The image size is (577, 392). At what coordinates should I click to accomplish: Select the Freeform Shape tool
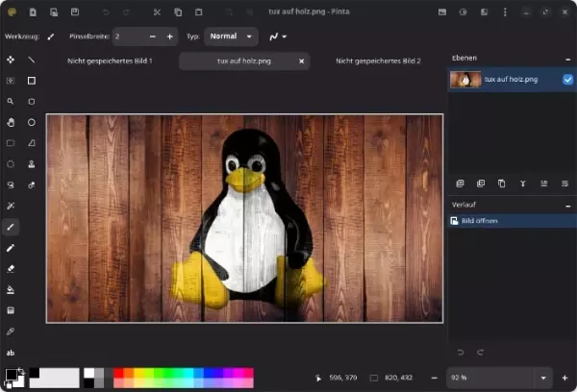pos(32,143)
